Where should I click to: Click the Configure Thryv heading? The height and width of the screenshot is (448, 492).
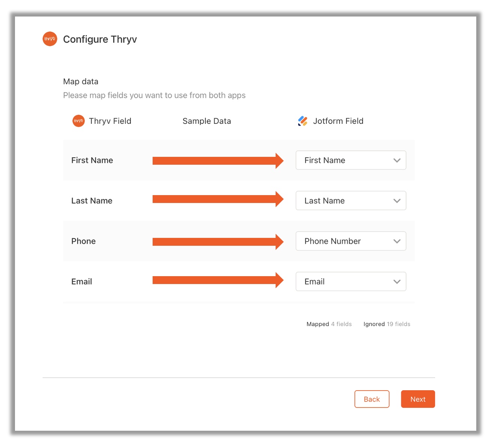(100, 39)
